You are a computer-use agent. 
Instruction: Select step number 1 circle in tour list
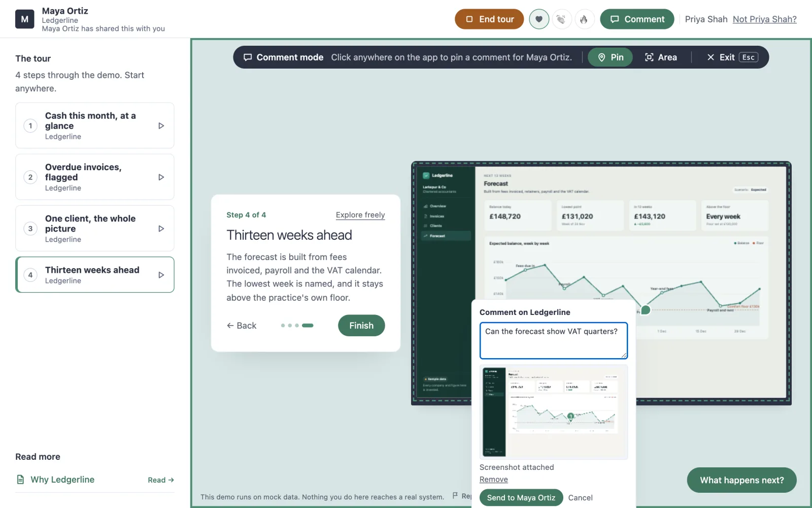(30, 126)
